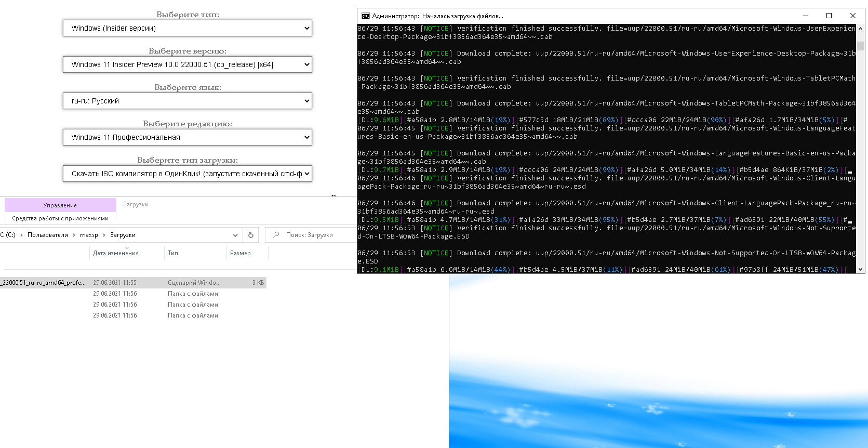Click the console scrollbar up arrow
Image resolution: width=868 pixels, height=448 pixels.
pos(861,29)
